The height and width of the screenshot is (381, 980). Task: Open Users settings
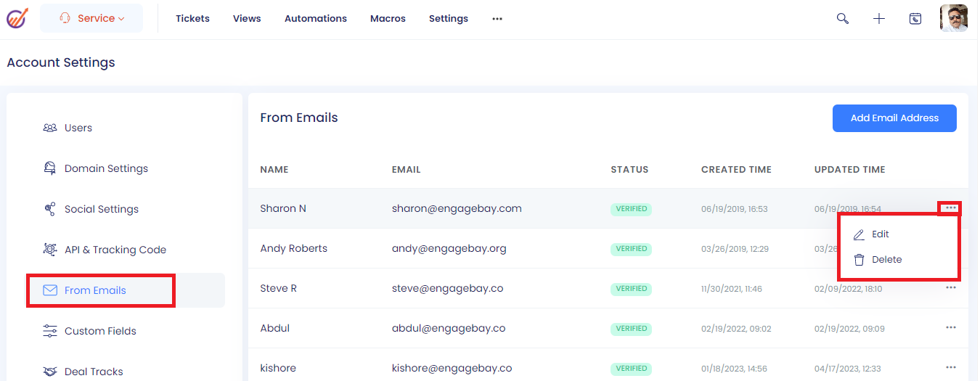78,128
